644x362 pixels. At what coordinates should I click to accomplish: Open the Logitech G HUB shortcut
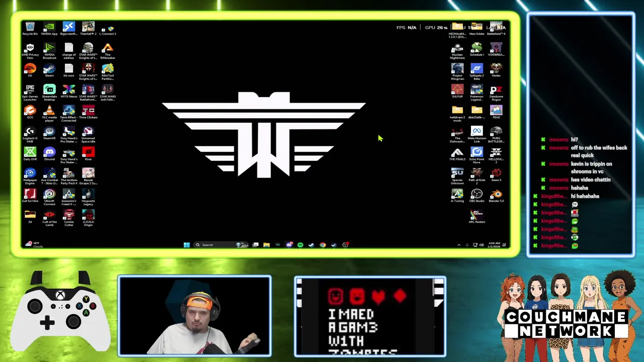point(30,135)
